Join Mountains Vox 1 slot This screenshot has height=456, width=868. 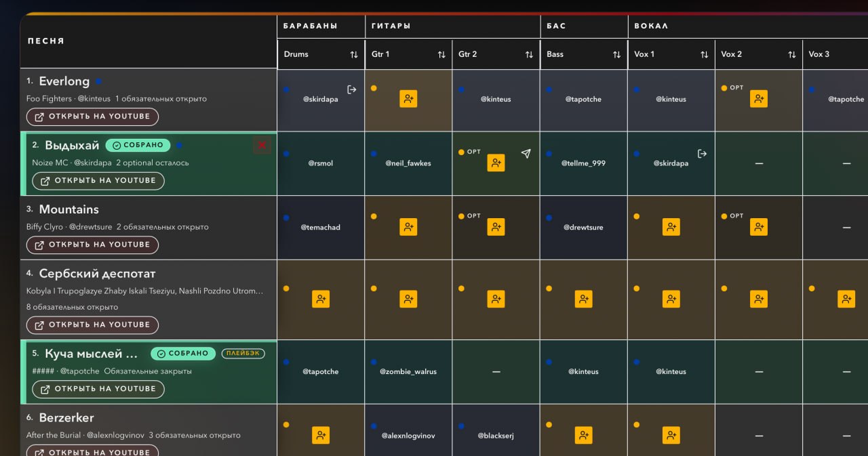coord(671,227)
